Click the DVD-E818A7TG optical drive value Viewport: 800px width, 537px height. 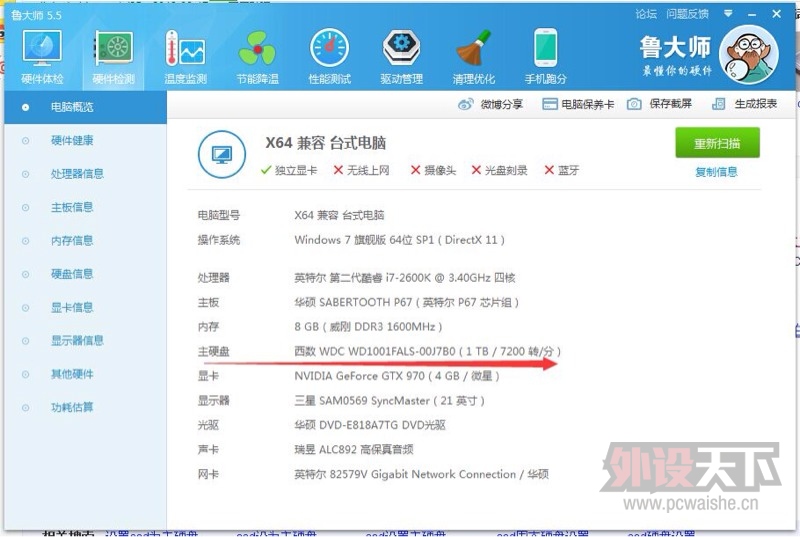(370, 425)
